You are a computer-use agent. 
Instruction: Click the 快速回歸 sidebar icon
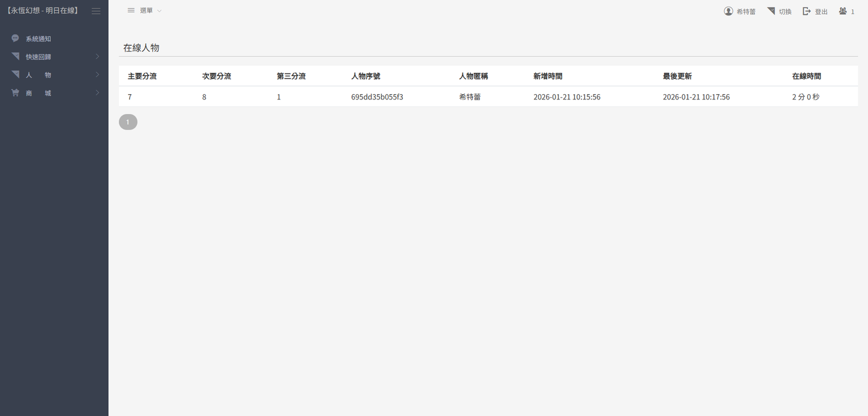pos(16,57)
